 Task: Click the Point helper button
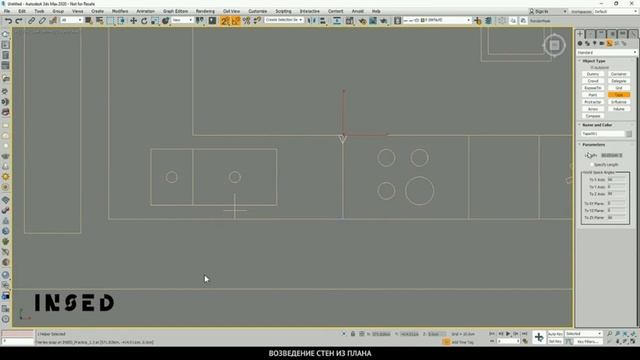tap(593, 95)
